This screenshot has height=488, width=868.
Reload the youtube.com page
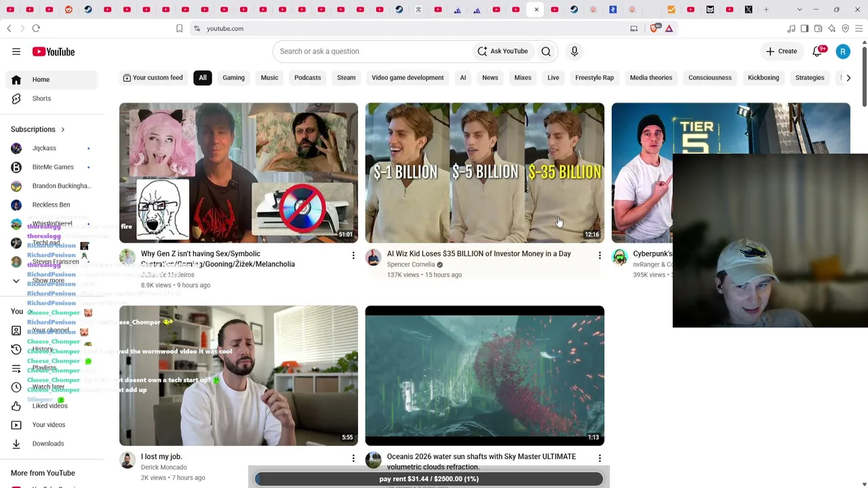coord(36,28)
